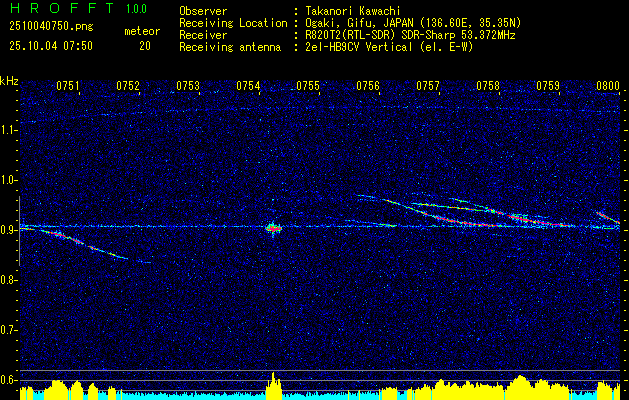The height and width of the screenshot is (400, 629).
Task: Click the Receiver label
Action: (203, 35)
